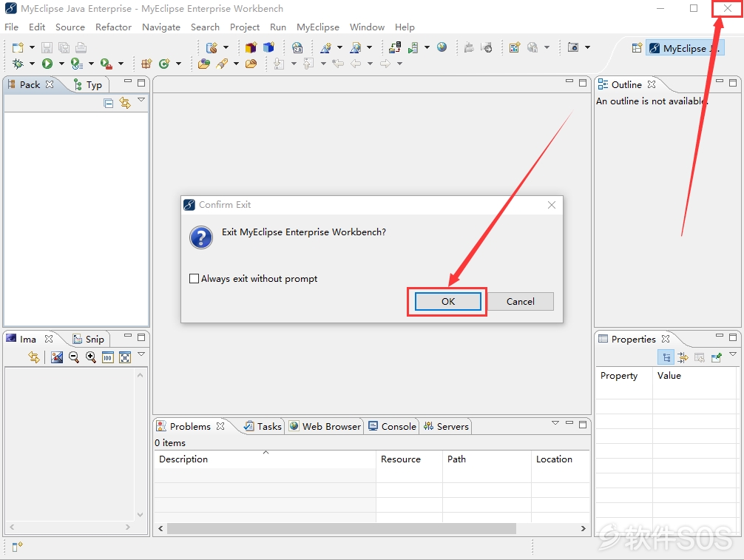
Task: Click the green Run button icon
Action: coord(47,64)
